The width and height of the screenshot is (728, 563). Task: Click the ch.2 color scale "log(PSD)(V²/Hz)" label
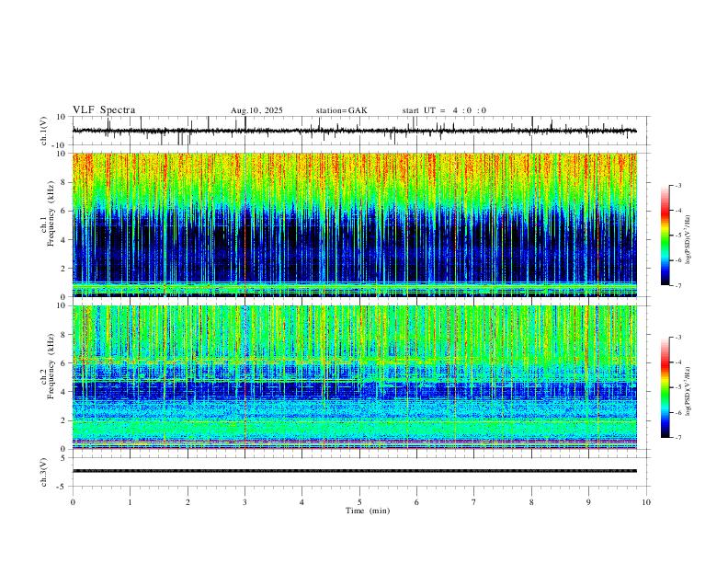pos(688,392)
